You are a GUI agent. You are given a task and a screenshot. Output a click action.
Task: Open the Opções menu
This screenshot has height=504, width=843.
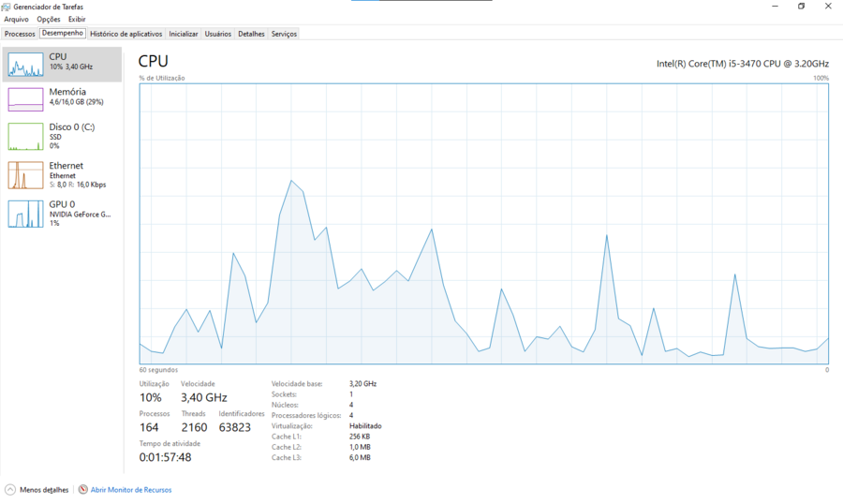[49, 20]
